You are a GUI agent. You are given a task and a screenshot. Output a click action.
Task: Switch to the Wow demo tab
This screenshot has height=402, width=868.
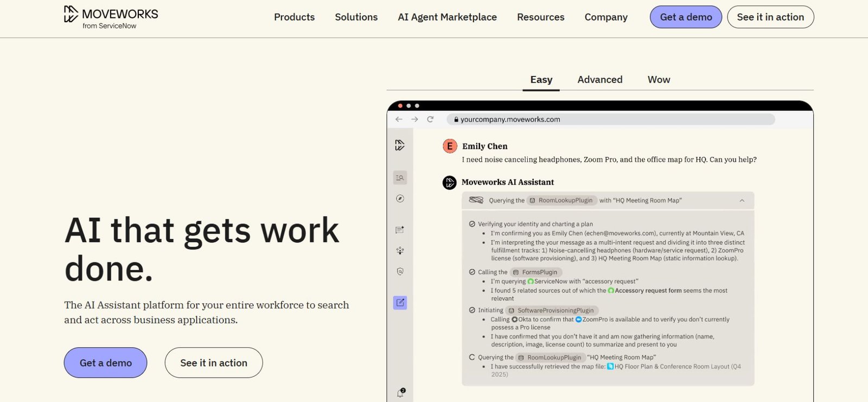pyautogui.click(x=659, y=80)
